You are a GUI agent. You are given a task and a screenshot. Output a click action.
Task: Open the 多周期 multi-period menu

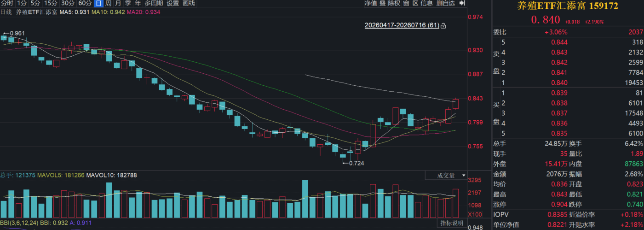(154, 3)
